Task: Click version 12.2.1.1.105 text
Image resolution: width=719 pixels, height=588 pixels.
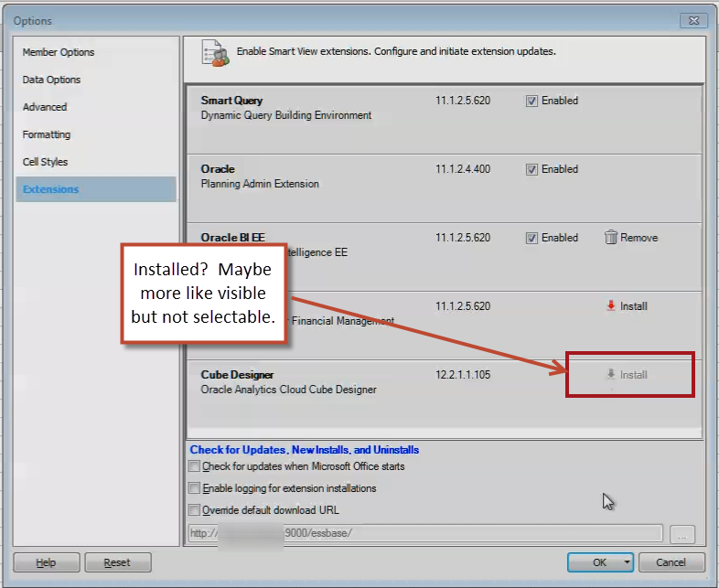Action: tap(463, 375)
